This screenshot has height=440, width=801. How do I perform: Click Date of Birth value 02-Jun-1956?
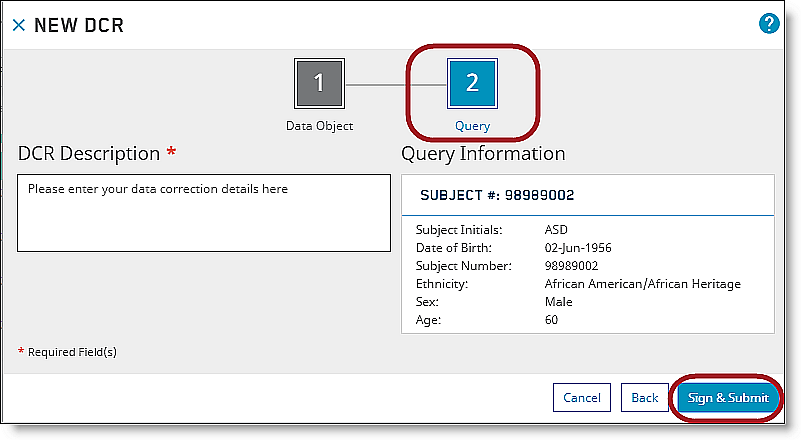(578, 248)
